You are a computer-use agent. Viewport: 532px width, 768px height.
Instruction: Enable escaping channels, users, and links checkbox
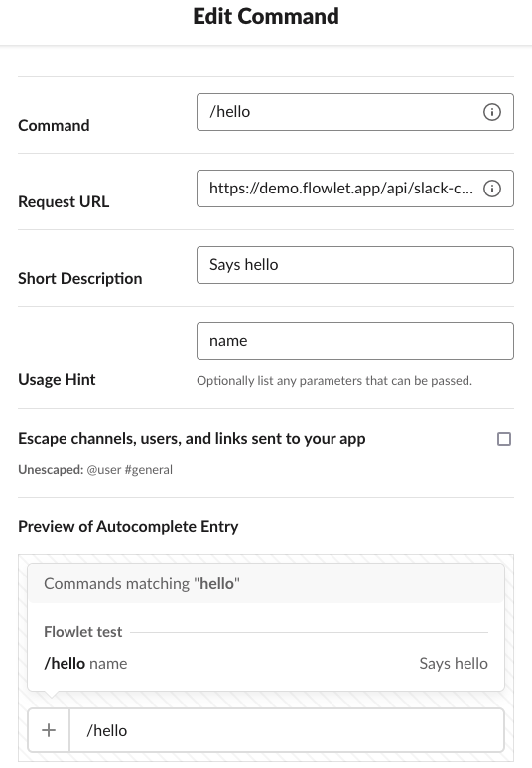[x=504, y=439]
